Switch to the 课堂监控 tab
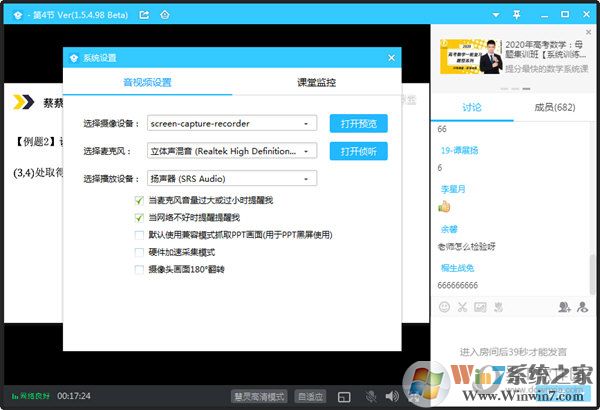This screenshot has width=600, height=410. point(316,82)
